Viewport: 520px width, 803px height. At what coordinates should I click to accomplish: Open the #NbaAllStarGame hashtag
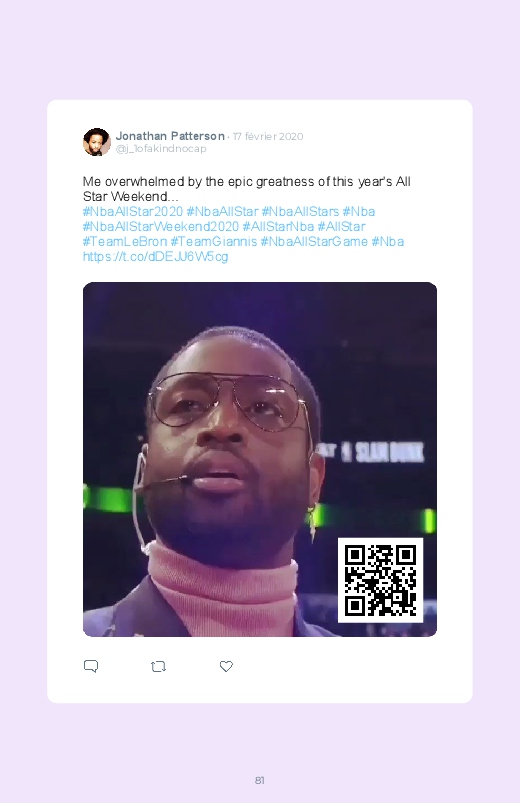314,241
